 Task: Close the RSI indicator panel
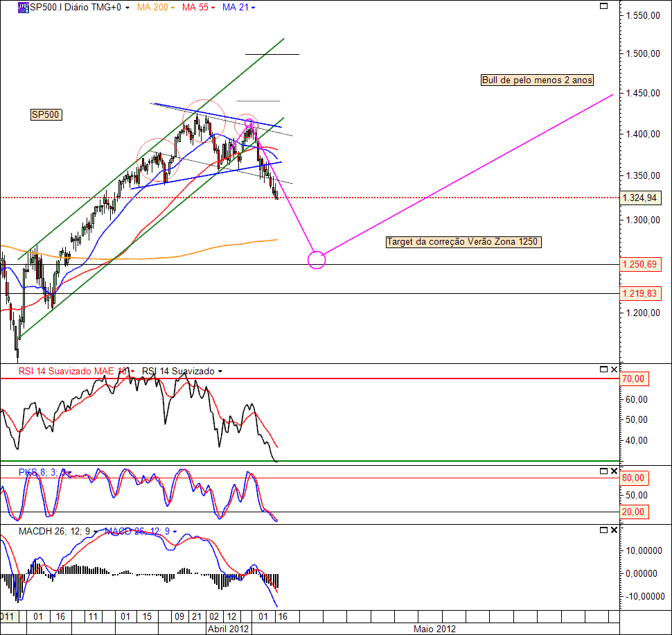tap(614, 369)
